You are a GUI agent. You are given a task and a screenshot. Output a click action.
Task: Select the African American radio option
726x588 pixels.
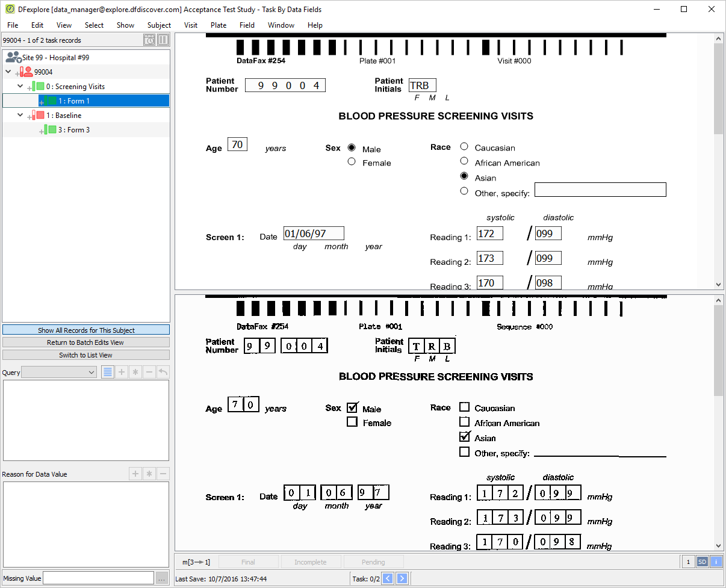(464, 161)
